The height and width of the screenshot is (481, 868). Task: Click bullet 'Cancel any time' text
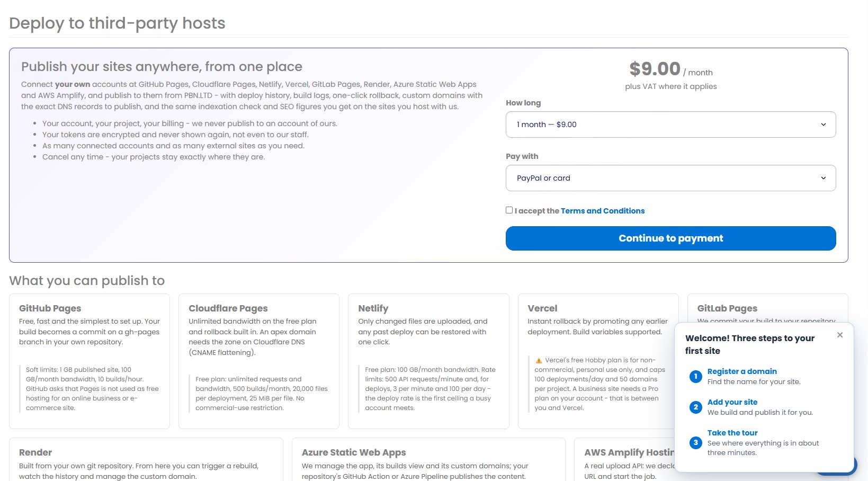154,157
